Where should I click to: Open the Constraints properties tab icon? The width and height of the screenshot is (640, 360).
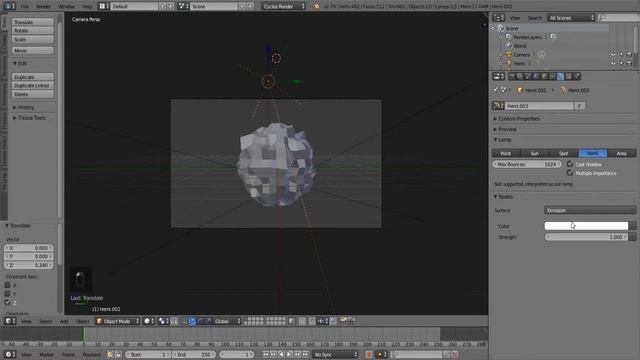553,76
